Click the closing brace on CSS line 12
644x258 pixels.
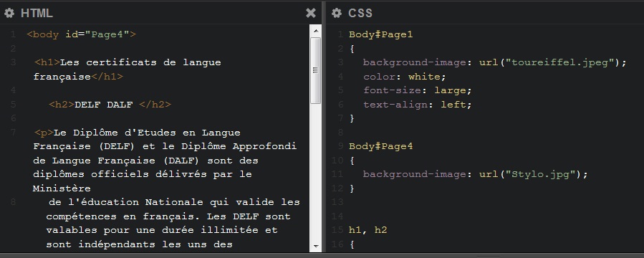352,188
